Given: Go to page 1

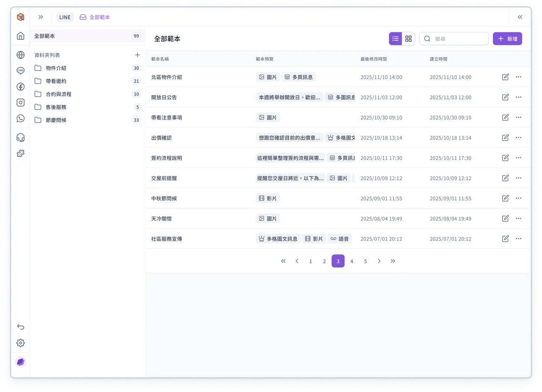Looking at the screenshot, I should (x=310, y=261).
